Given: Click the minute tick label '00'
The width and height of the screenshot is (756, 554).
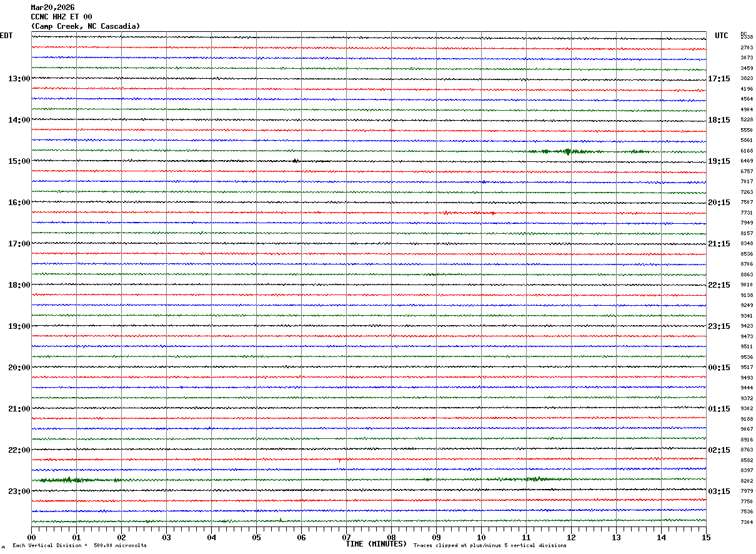Looking at the screenshot, I should point(32,537).
